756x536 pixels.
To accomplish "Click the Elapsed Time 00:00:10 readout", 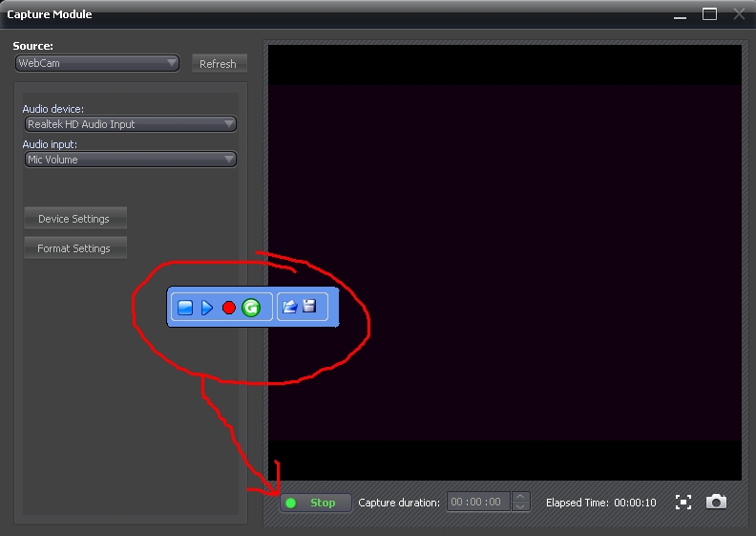I will pos(600,503).
